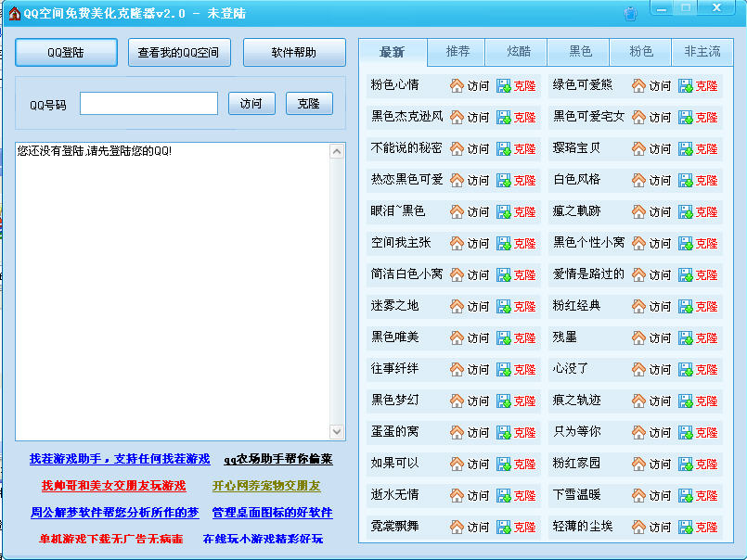747x560 pixels.
Task: Open the 软件帮助 button
Action: pyautogui.click(x=294, y=52)
